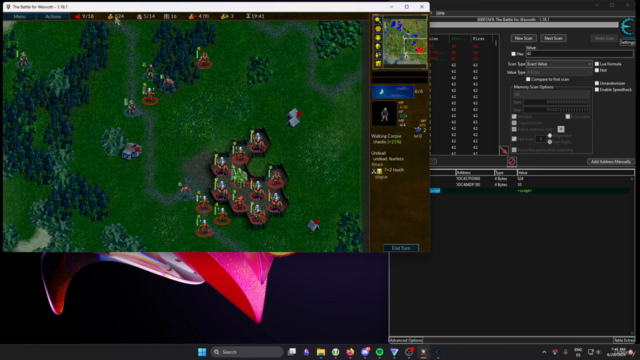Toggle Enable Speedhack checkbox
The width and height of the screenshot is (640, 360).
tap(597, 90)
